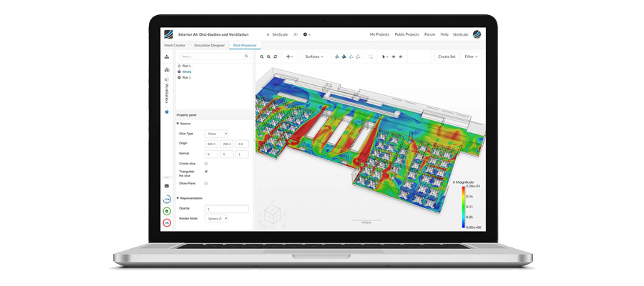The image size is (644, 286).
Task: Uncheck Triangulate the slice checkbox
Action: pos(206,172)
